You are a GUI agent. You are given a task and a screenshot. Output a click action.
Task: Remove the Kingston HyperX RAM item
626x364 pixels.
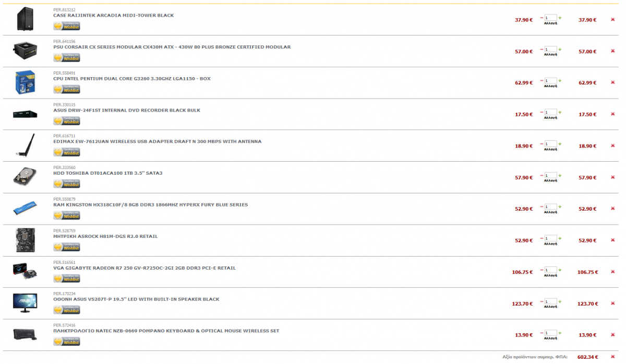point(612,209)
